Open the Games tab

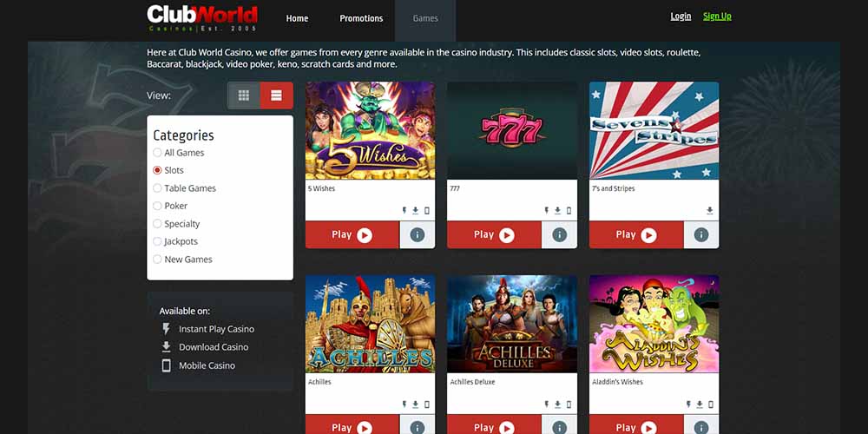coord(425,18)
